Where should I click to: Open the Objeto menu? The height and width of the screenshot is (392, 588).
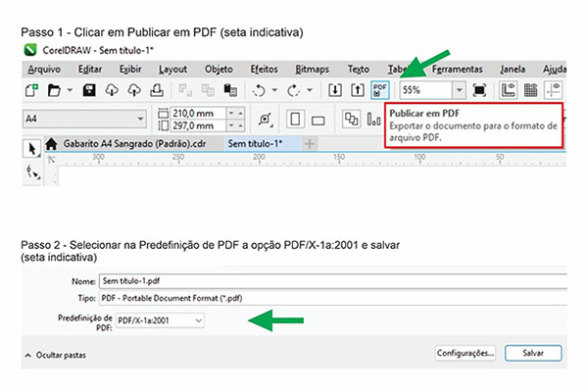[x=219, y=70]
